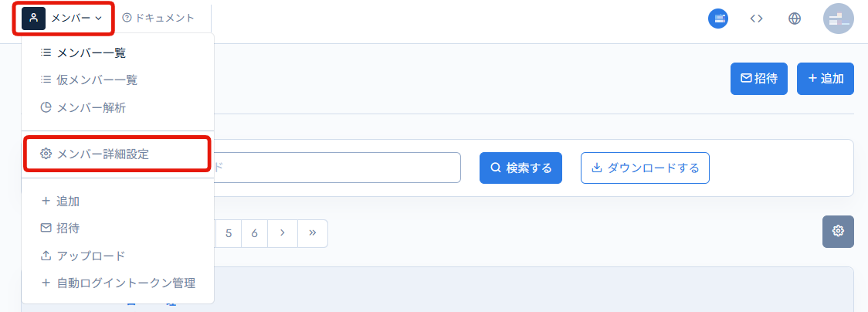Image resolution: width=868 pixels, height=312 pixels.
Task: Open メンバー詳細設定 menu entry
Action: 103,154
